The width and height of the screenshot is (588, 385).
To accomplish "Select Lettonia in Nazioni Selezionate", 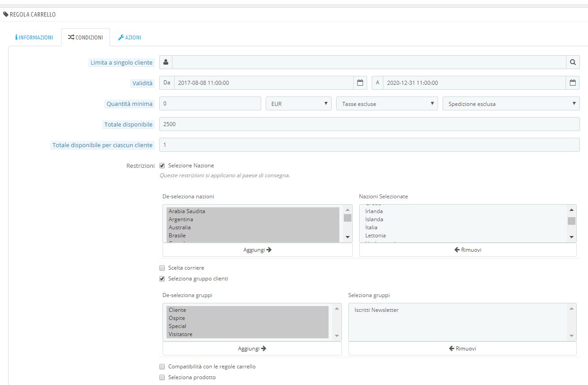I will pyautogui.click(x=463, y=236).
